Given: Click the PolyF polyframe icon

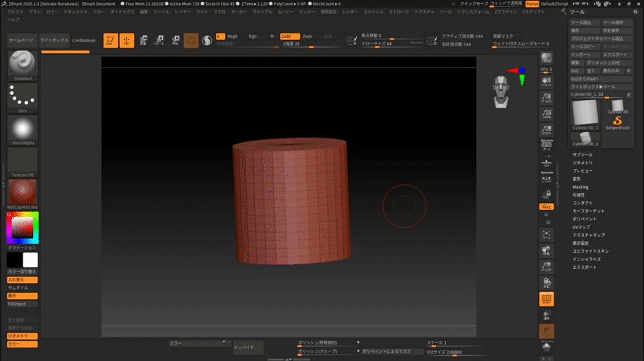Looking at the screenshot, I should 547,298.
